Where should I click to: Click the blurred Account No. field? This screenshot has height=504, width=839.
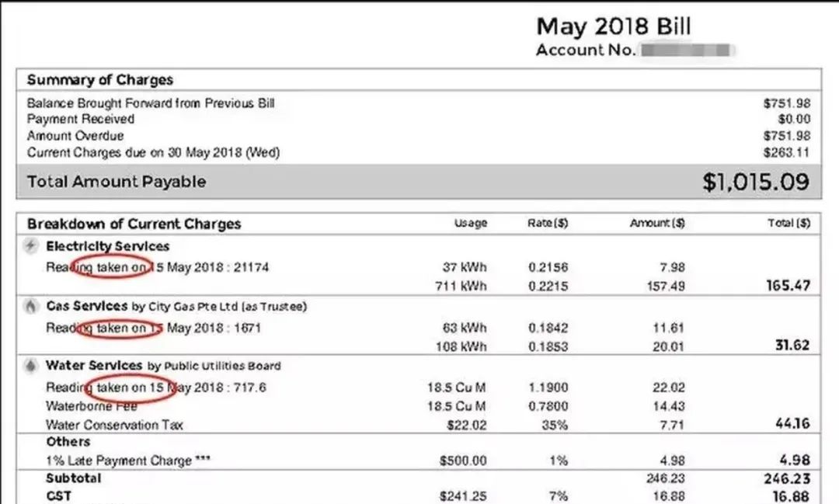pos(684,50)
